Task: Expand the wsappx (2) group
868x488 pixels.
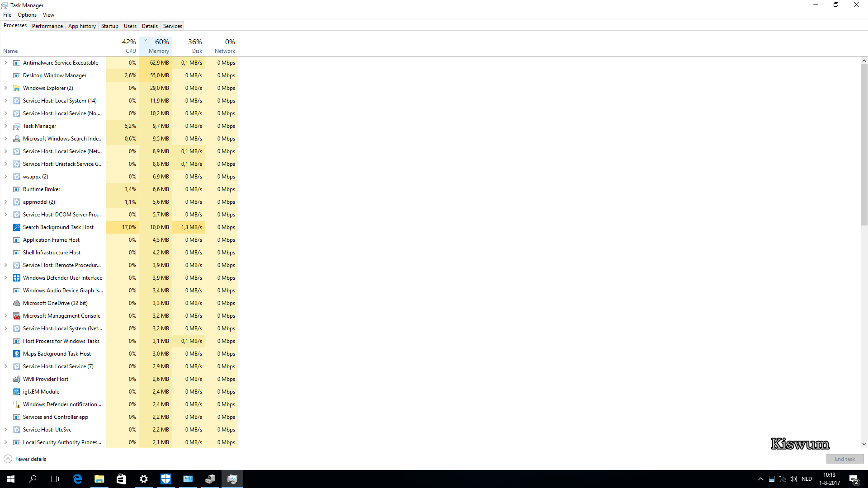Action: coord(5,177)
